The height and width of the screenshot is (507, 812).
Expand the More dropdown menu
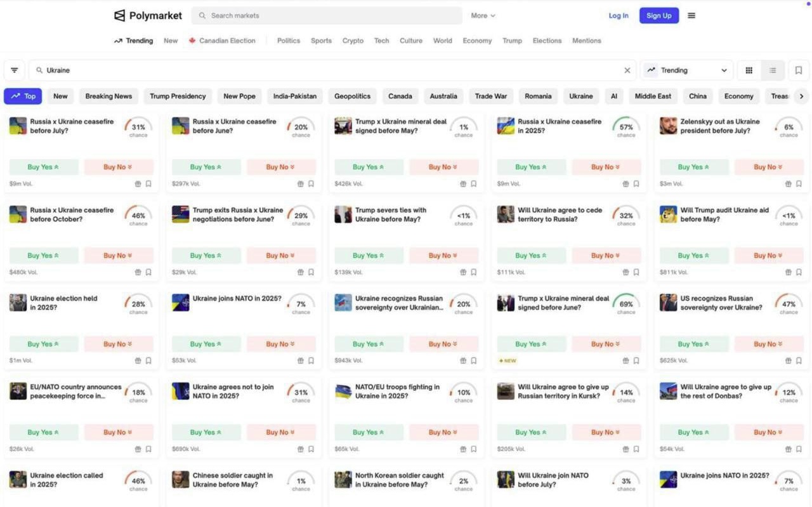(483, 16)
